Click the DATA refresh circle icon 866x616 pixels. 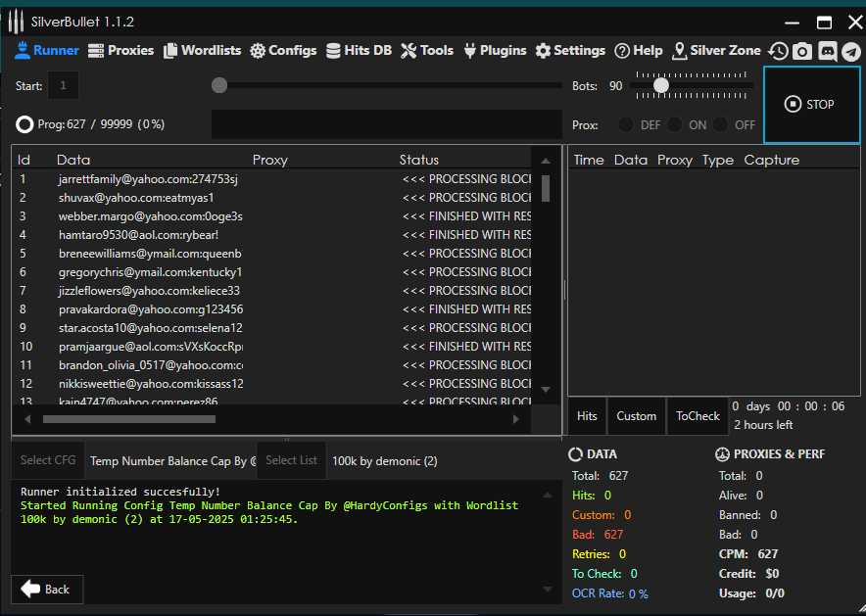click(x=575, y=454)
